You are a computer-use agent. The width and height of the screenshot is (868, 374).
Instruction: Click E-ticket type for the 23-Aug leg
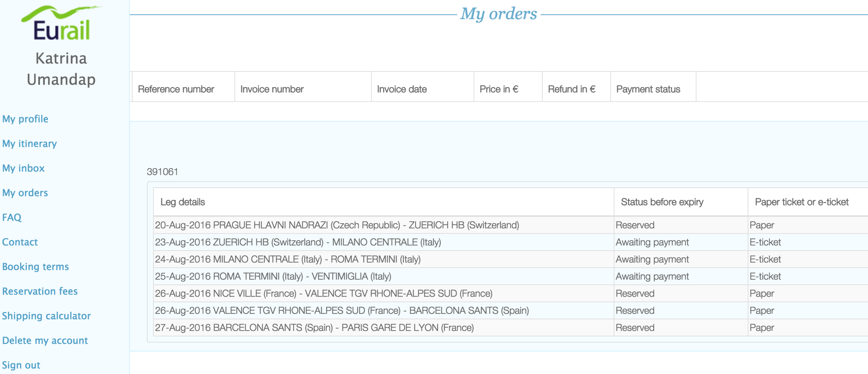click(x=765, y=242)
